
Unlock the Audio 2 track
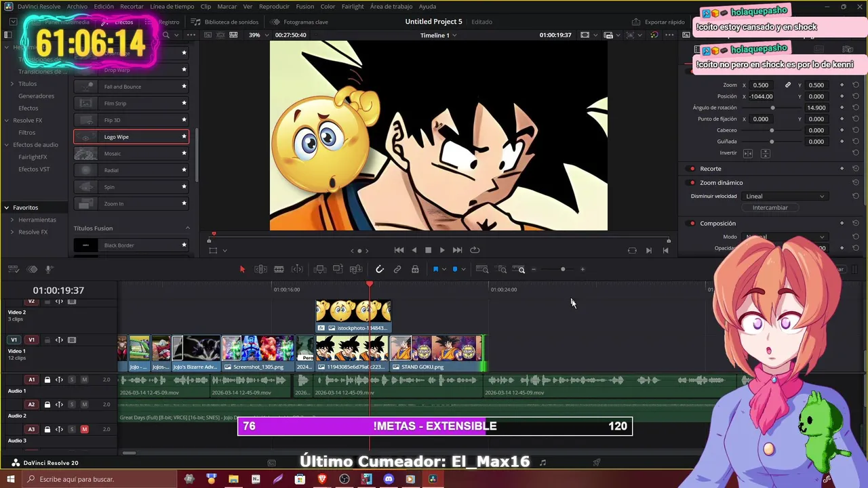tap(47, 405)
